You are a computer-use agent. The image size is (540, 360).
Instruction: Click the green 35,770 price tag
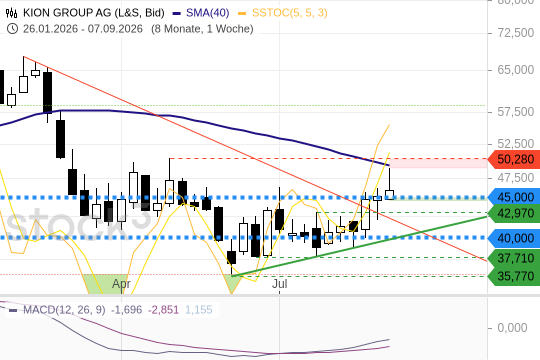coord(514,276)
